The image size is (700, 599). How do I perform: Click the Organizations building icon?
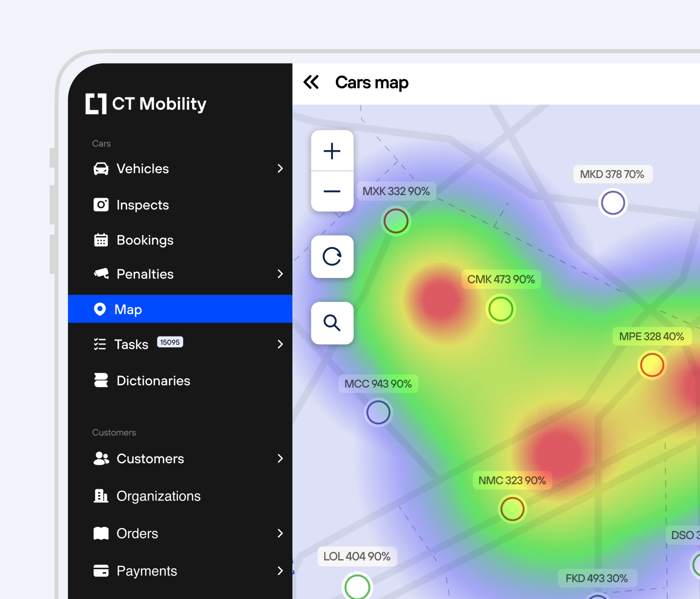point(101,496)
